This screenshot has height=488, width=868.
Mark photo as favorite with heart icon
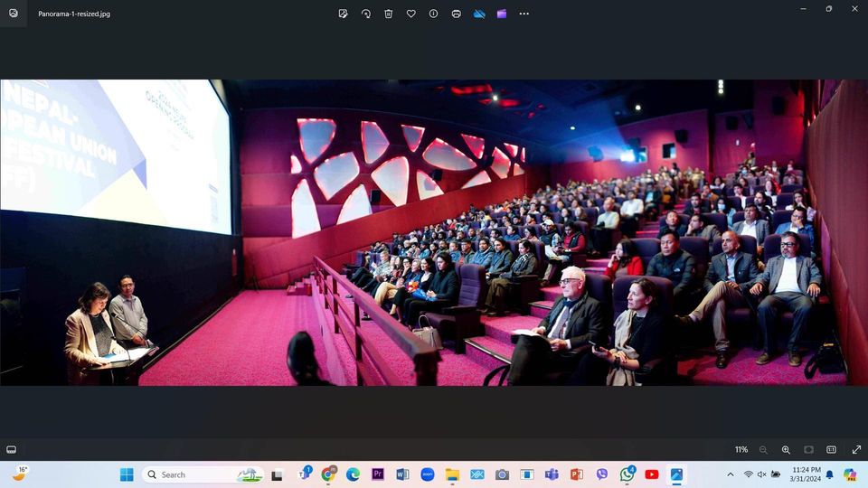[x=410, y=14]
